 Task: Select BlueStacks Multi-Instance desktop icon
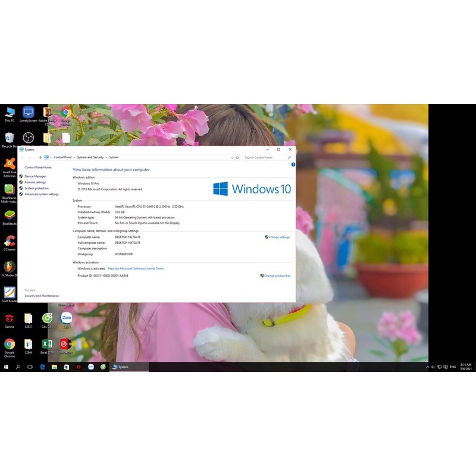click(10, 193)
